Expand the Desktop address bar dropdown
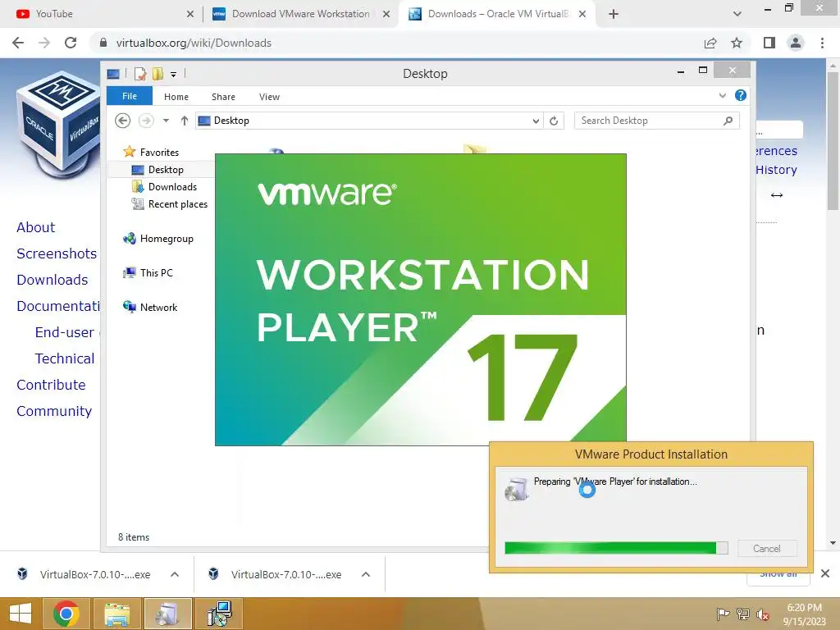This screenshot has height=630, width=840. (535, 121)
